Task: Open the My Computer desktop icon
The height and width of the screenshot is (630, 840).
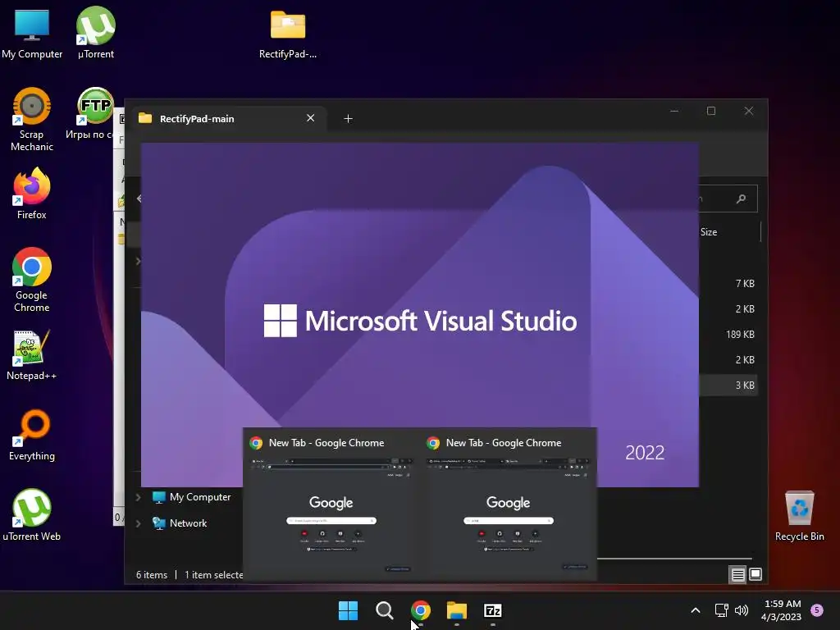Action: point(32,32)
